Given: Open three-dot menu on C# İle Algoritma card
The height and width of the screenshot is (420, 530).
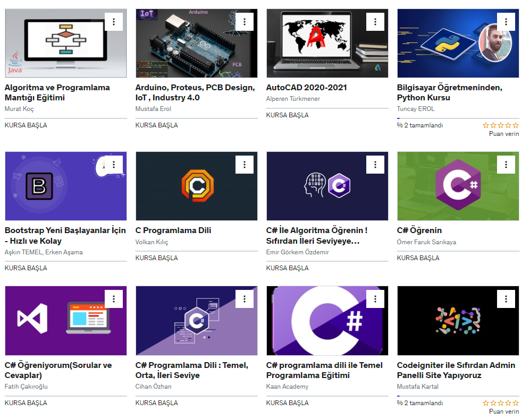Looking at the screenshot, I should click(375, 165).
